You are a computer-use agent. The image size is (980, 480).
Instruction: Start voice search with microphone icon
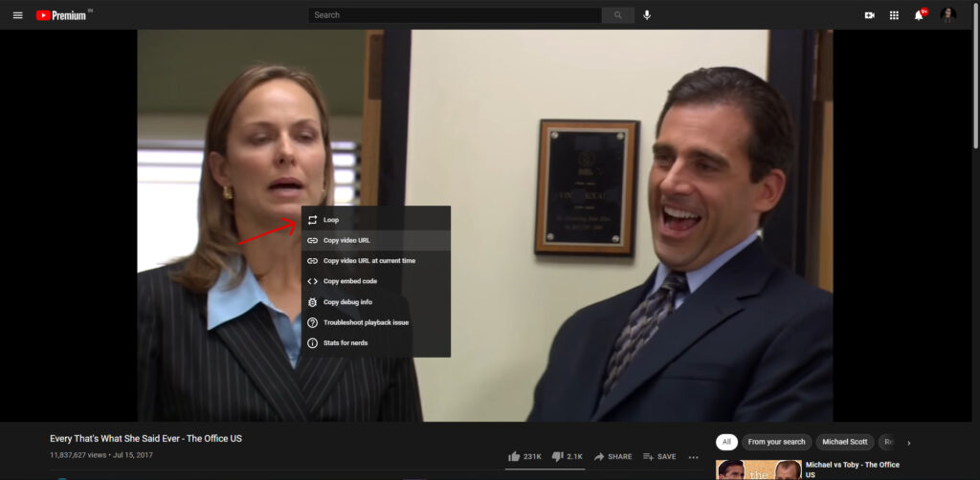647,15
